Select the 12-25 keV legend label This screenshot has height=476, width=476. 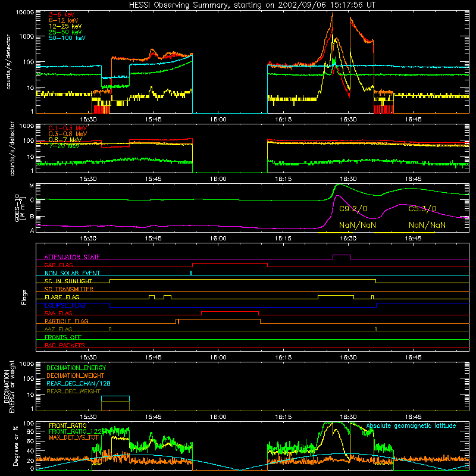tap(65, 26)
